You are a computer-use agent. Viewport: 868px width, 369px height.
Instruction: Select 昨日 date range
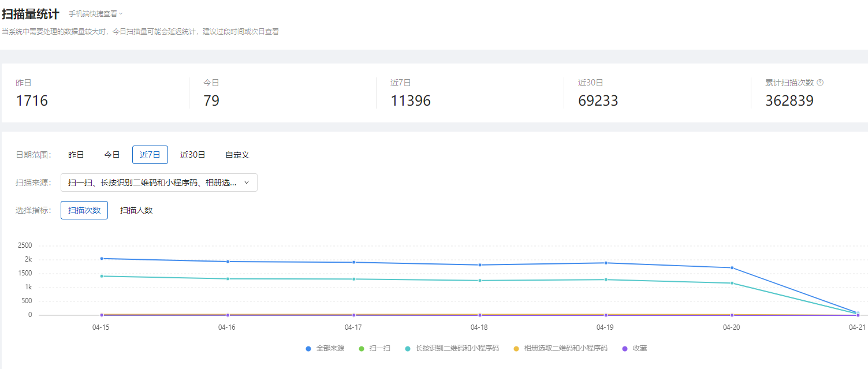tap(76, 155)
